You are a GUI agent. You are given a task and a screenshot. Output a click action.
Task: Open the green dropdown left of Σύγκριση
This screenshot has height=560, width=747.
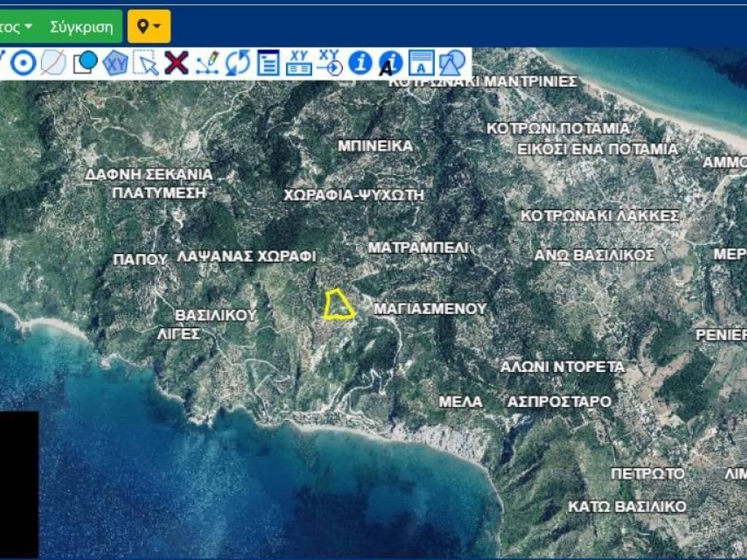click(18, 27)
